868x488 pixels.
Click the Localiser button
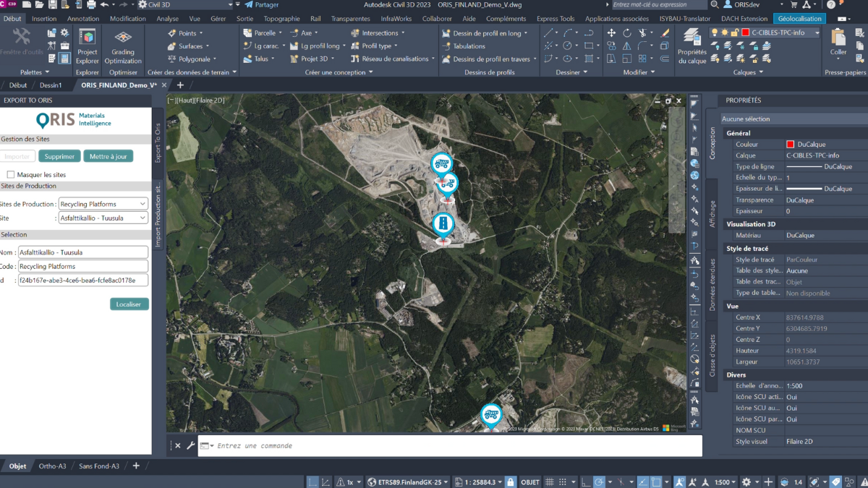coord(129,304)
